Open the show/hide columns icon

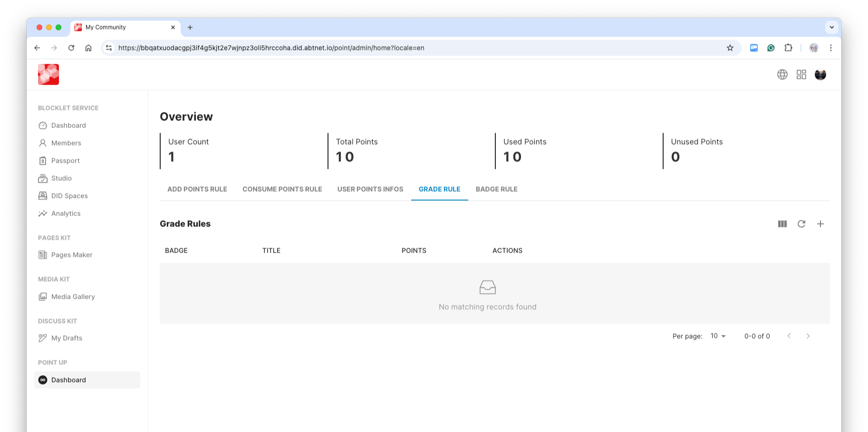pyautogui.click(x=782, y=224)
